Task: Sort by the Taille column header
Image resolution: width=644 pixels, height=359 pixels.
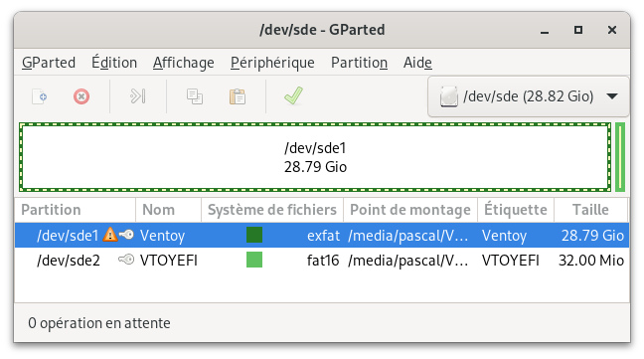Action: click(590, 210)
